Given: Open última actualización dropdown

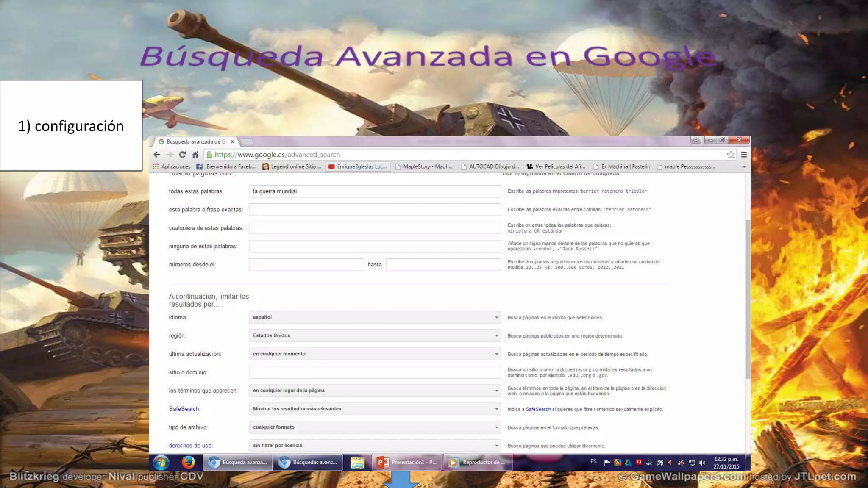Looking at the screenshot, I should click(375, 354).
